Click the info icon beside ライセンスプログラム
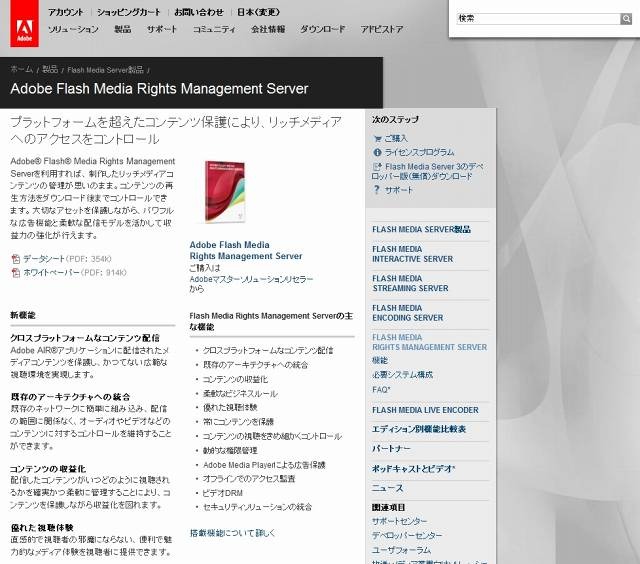This screenshot has width=640, height=564. (x=377, y=152)
